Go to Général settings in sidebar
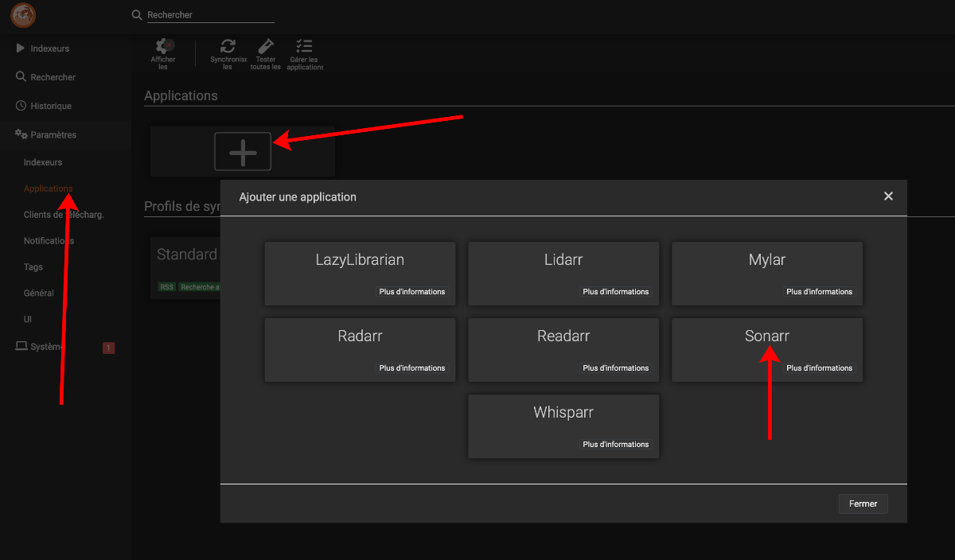Screen dimensions: 955x560 pos(39,293)
